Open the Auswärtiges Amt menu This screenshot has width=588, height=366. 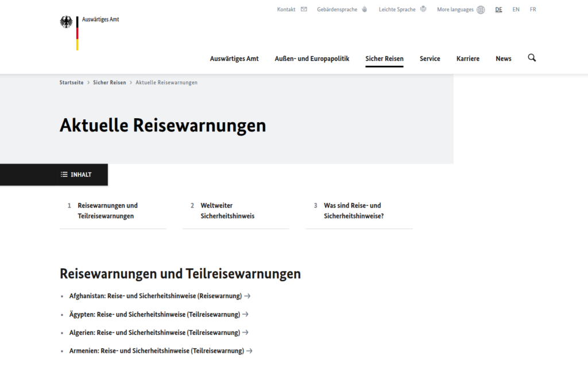point(234,59)
